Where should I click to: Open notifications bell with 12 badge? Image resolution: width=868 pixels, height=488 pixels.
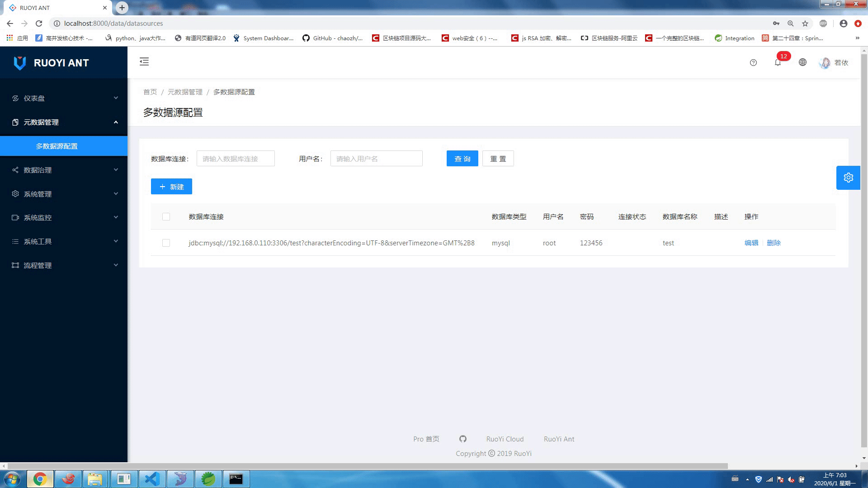778,62
